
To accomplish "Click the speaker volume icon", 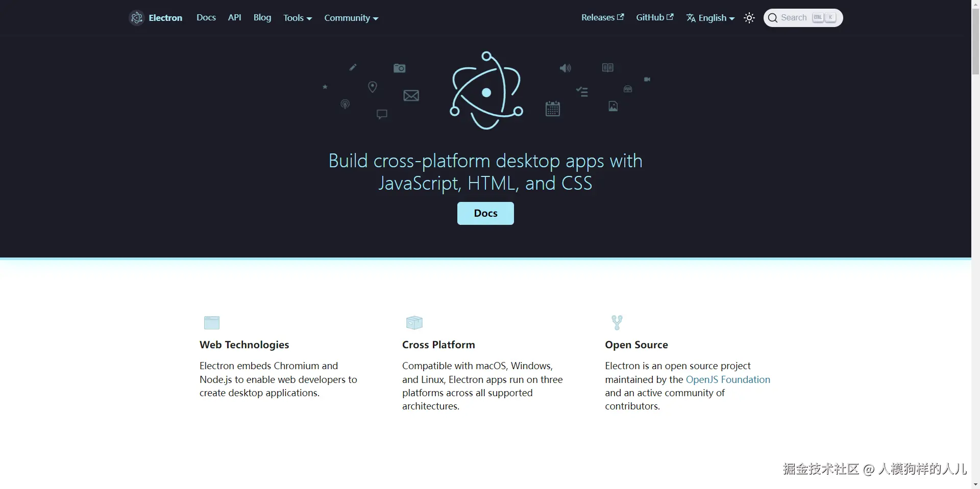I will [x=565, y=68].
